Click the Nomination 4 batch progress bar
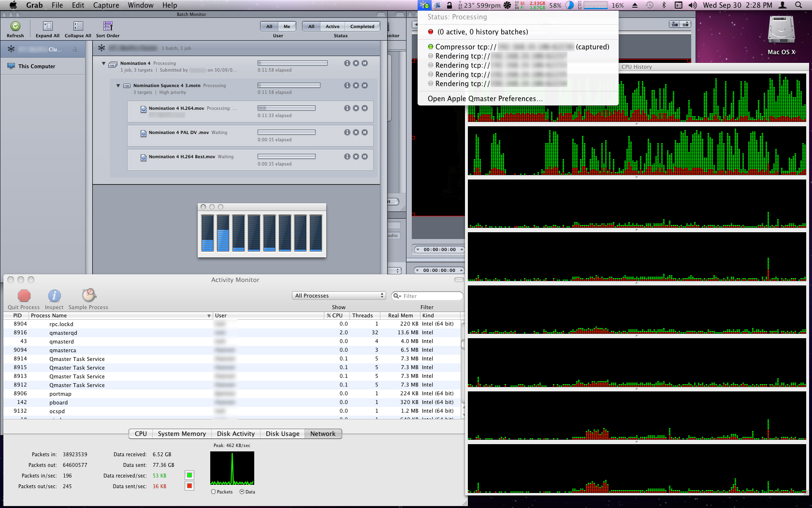 tap(292, 63)
